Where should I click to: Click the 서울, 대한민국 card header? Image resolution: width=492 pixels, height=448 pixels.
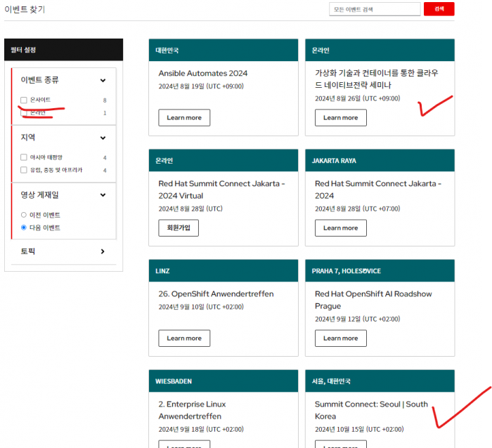[x=380, y=381]
